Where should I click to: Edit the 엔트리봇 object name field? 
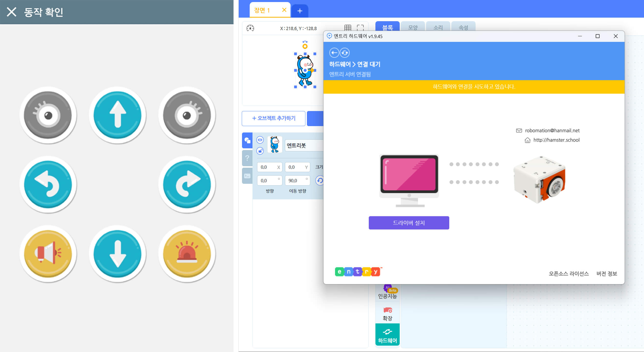304,145
